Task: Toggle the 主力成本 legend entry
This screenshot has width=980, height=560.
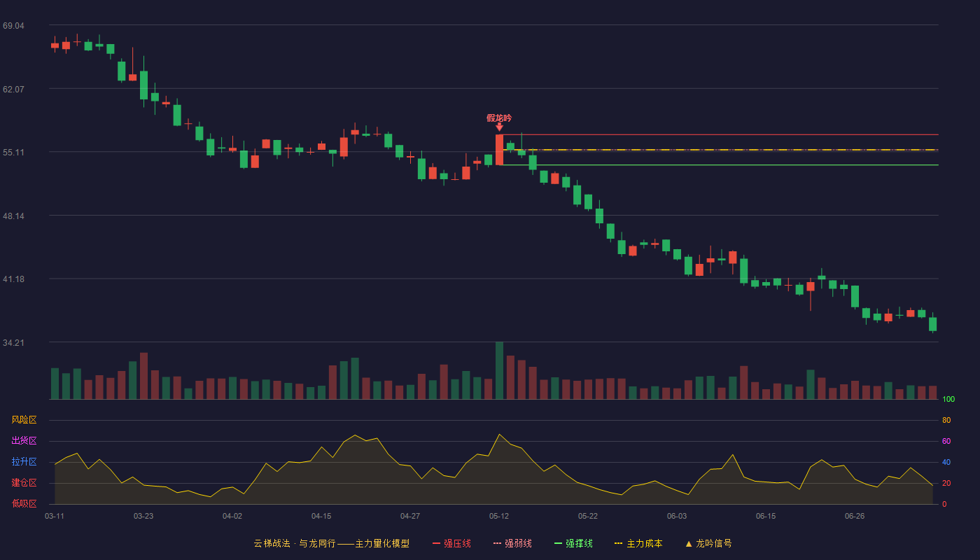Action: click(638, 543)
